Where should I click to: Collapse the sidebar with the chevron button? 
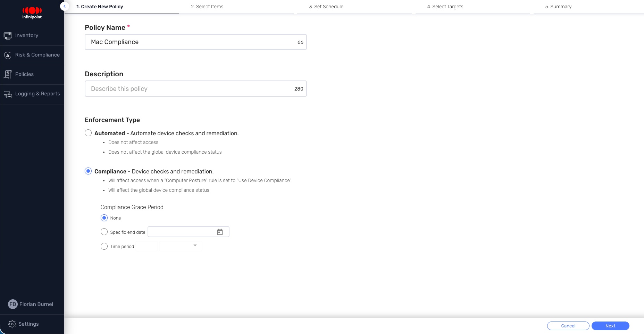[x=65, y=6]
